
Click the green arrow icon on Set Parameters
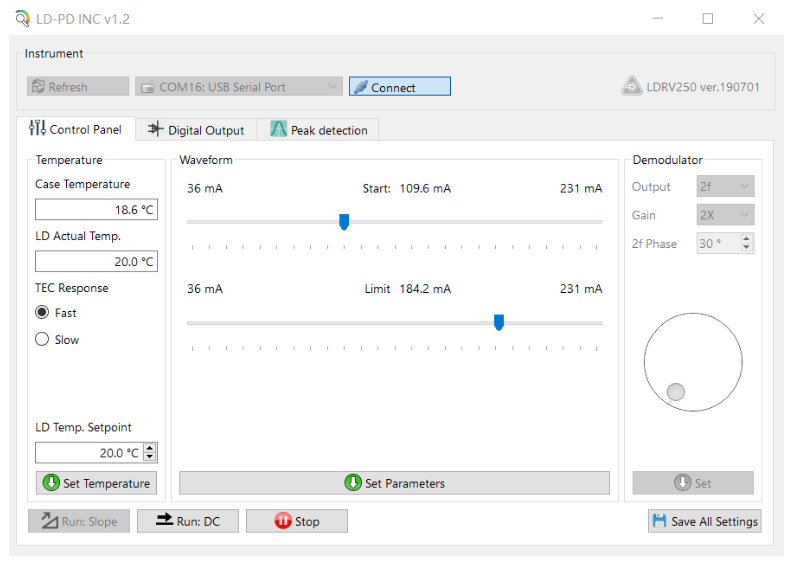click(x=353, y=483)
